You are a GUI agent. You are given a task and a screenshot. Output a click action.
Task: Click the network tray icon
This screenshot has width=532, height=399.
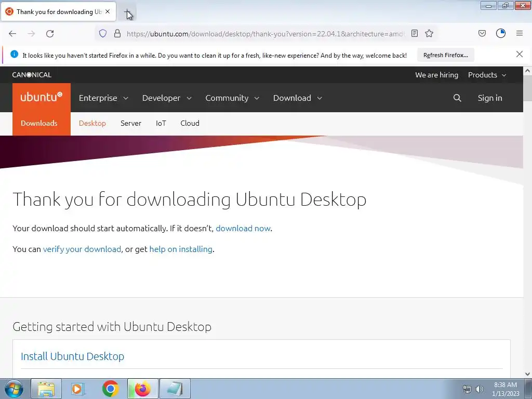467,389
